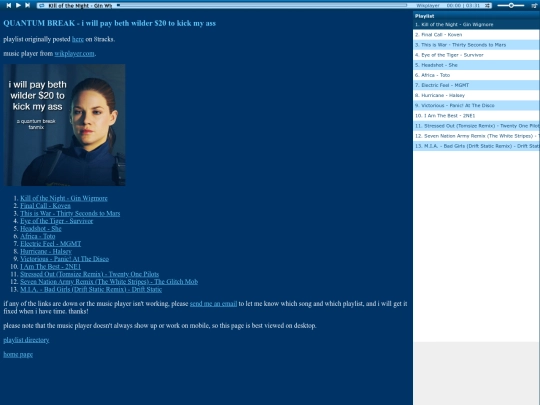Image resolution: width=540 pixels, height=405 pixels.
Task: Skip to previous track in player
Action: click(x=9, y=5)
